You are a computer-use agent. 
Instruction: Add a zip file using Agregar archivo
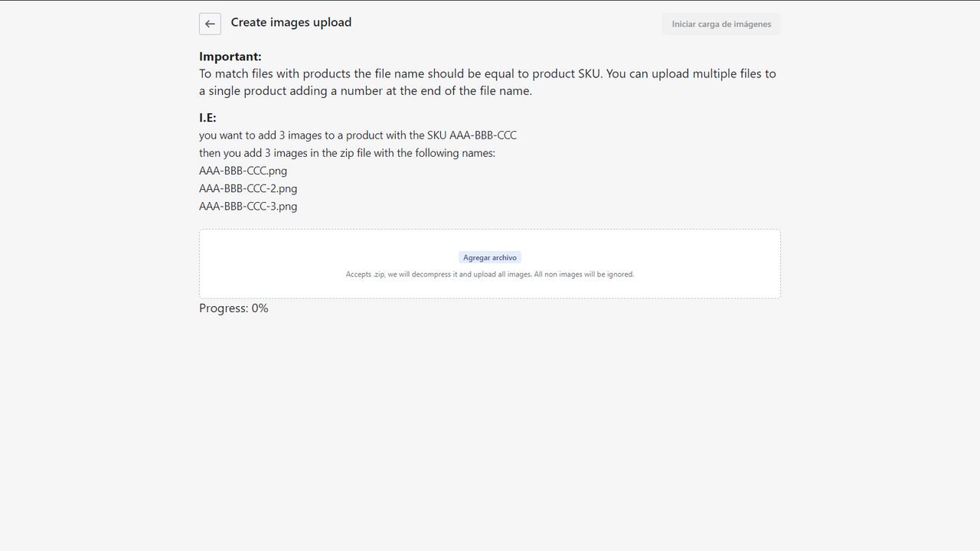click(489, 257)
